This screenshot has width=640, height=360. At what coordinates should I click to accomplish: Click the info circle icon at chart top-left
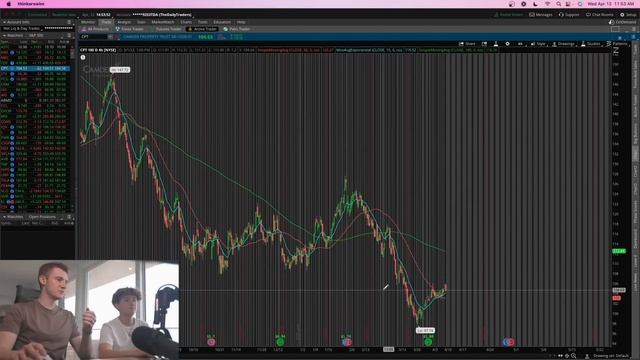click(x=83, y=58)
